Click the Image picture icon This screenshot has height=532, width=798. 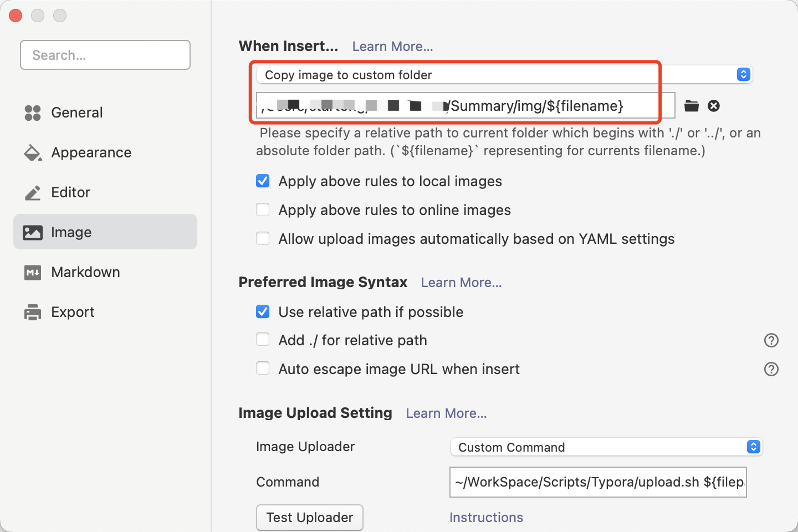(33, 232)
